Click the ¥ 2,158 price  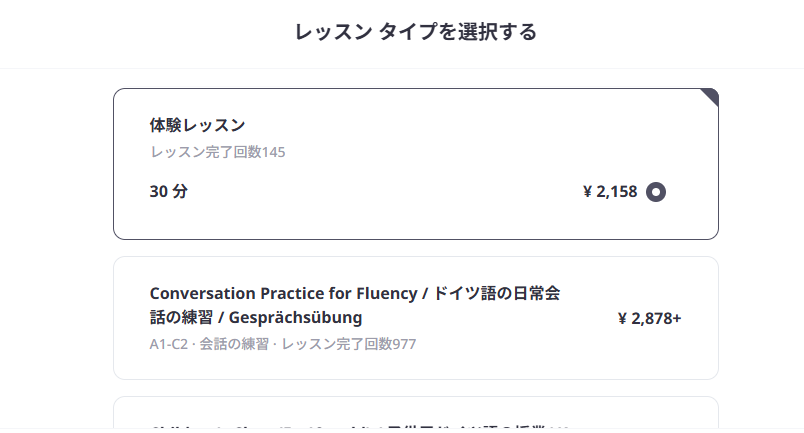pos(610,191)
